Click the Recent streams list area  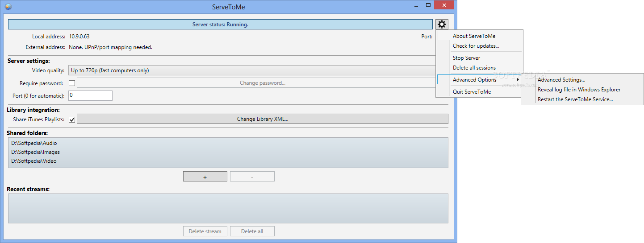point(228,208)
